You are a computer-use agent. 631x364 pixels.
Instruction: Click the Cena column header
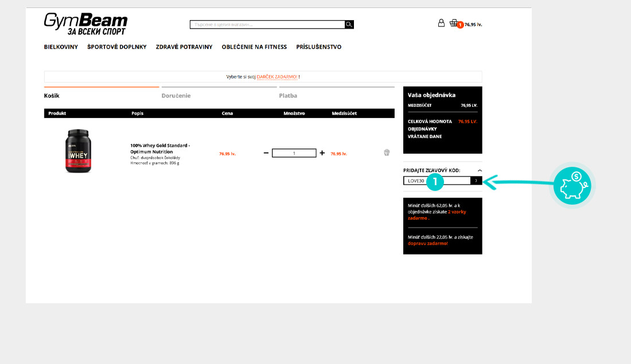pos(227,113)
